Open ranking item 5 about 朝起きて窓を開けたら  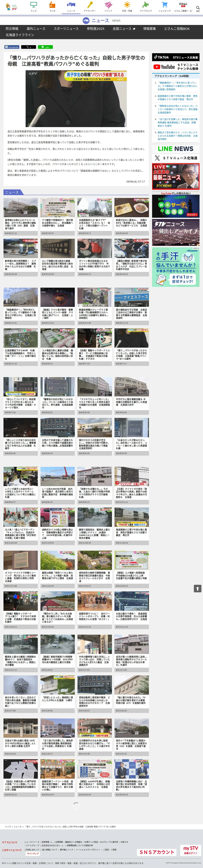[x=178, y=135]
